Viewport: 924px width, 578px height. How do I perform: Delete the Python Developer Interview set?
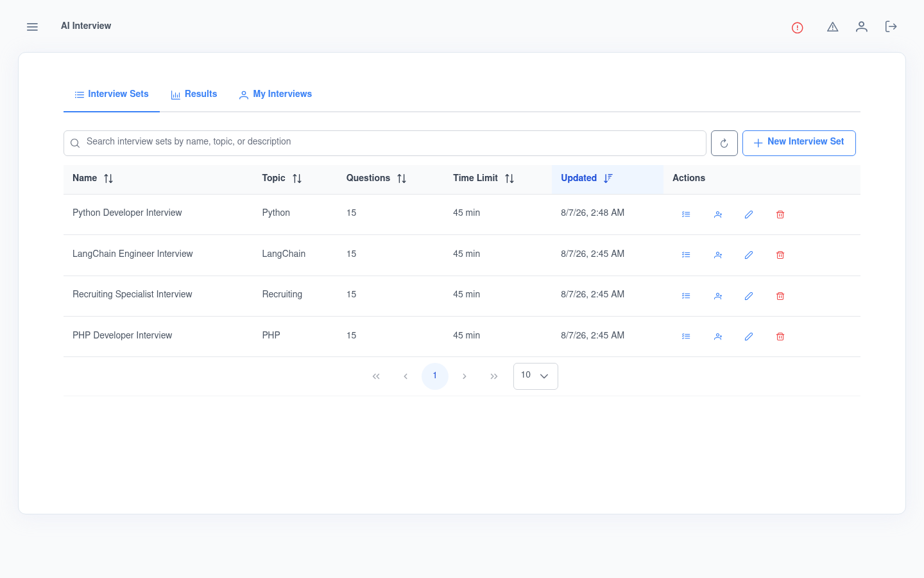[780, 215]
